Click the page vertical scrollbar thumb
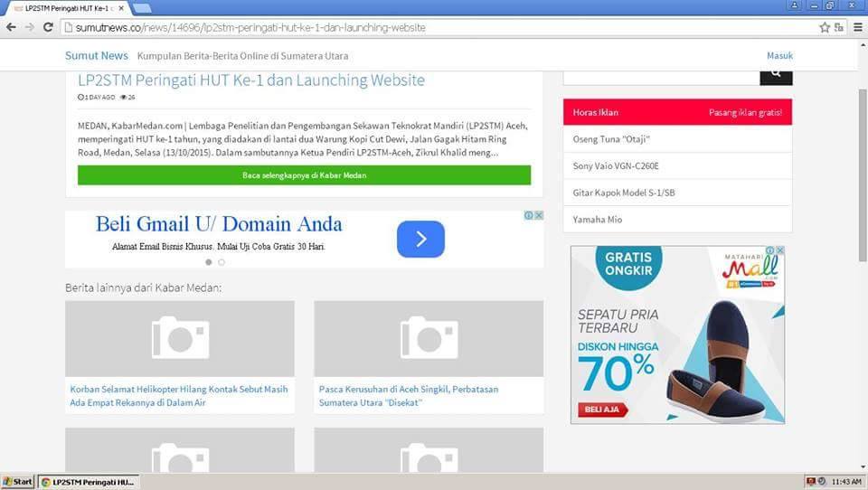The image size is (868, 490). (x=862, y=172)
